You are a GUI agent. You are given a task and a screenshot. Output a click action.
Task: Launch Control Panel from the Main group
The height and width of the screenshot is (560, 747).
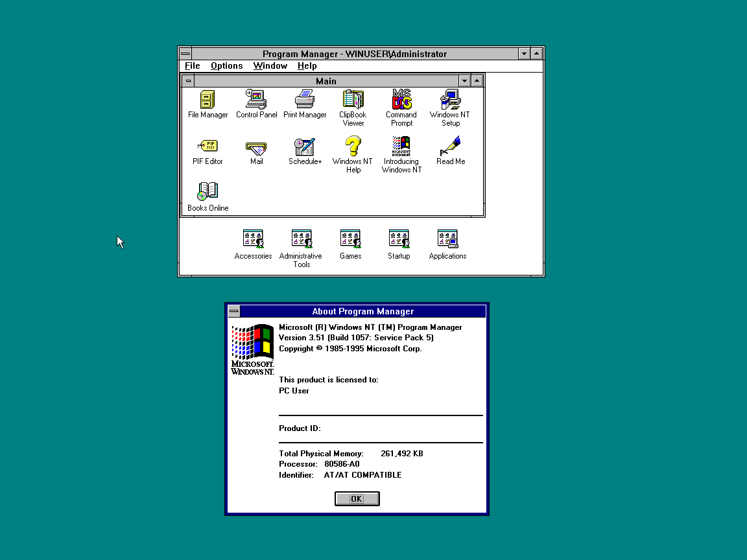click(255, 100)
